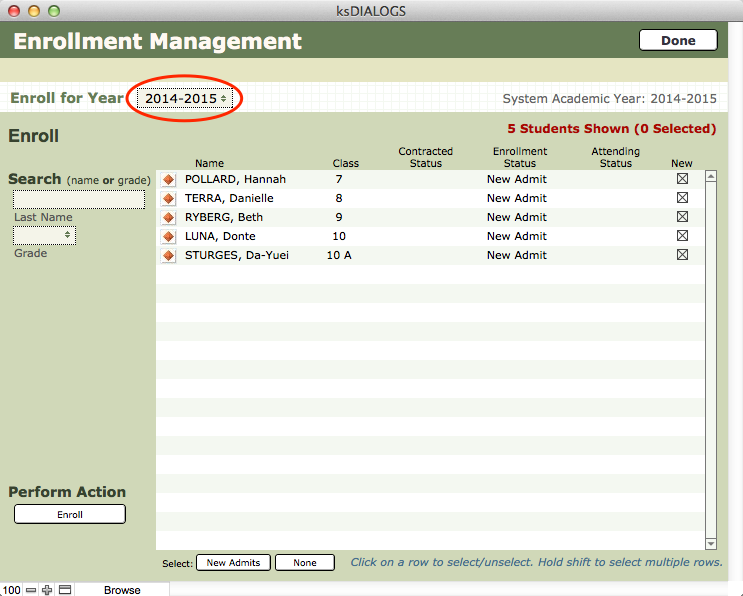The width and height of the screenshot is (743, 596).
Task: Click the None selection button
Action: (305, 562)
